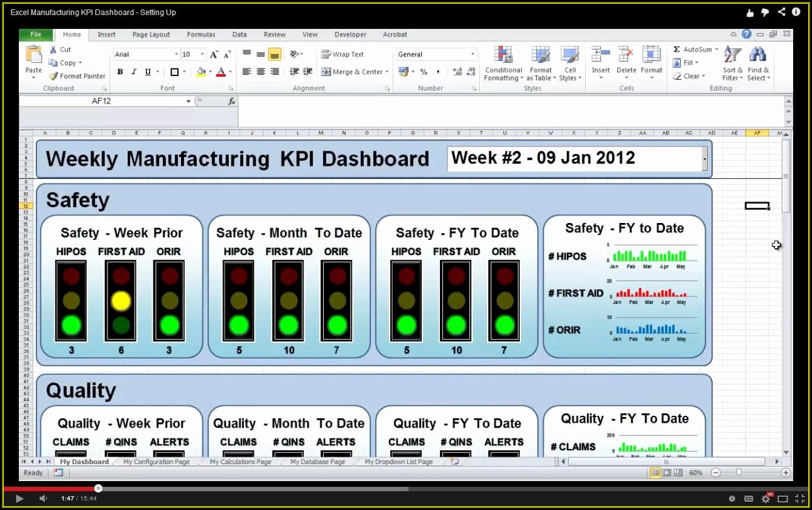Open My Configuration Page sheet
The width and height of the screenshot is (812, 510).
(156, 462)
